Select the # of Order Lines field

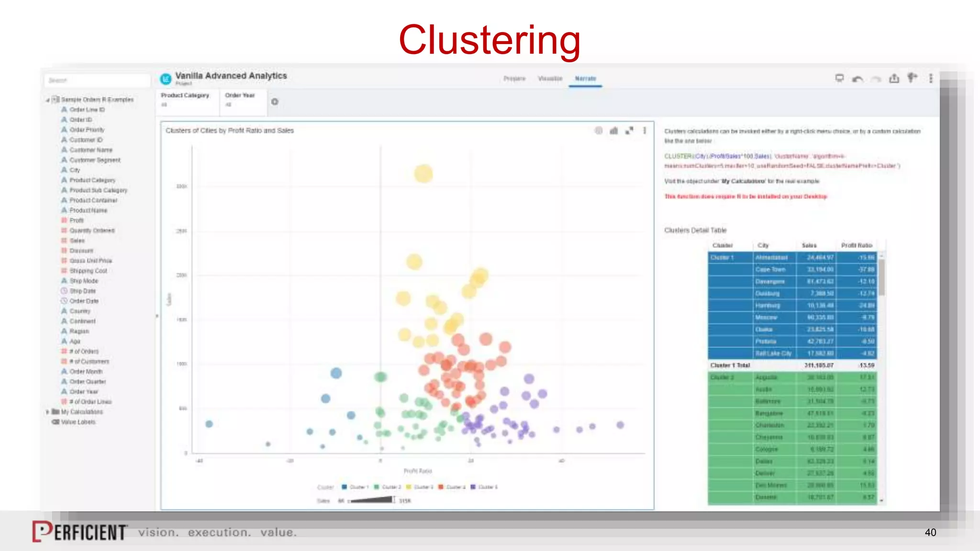click(90, 401)
